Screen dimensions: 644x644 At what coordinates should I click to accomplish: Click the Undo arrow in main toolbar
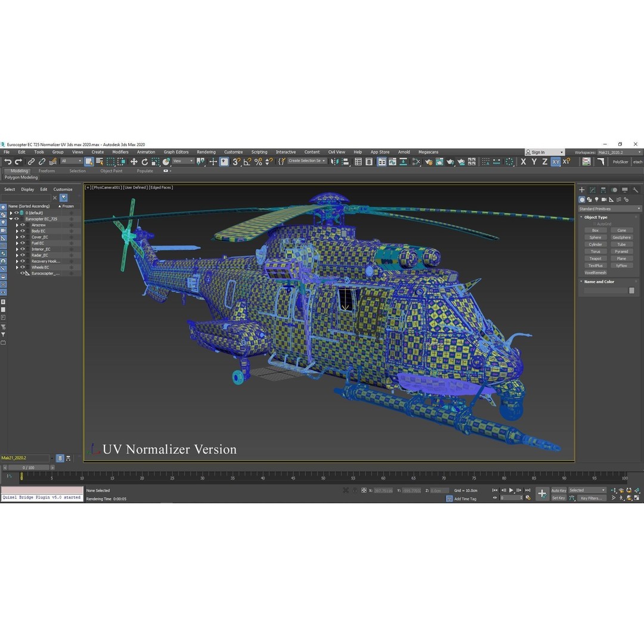8,162
